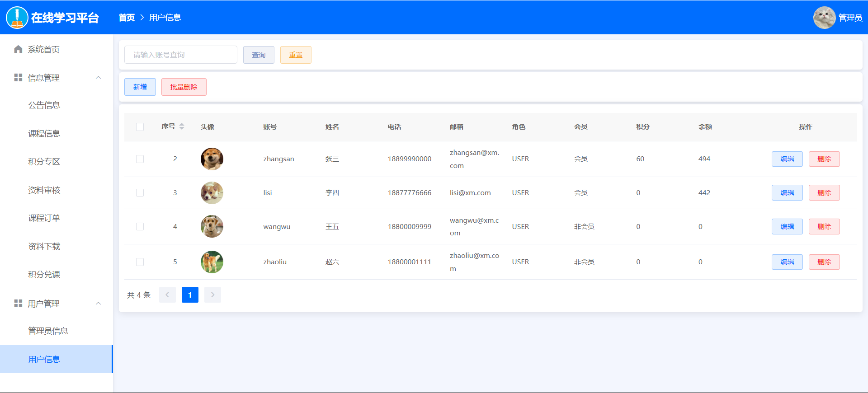Edit the zhangsan user row
868x393 pixels.
(x=787, y=159)
